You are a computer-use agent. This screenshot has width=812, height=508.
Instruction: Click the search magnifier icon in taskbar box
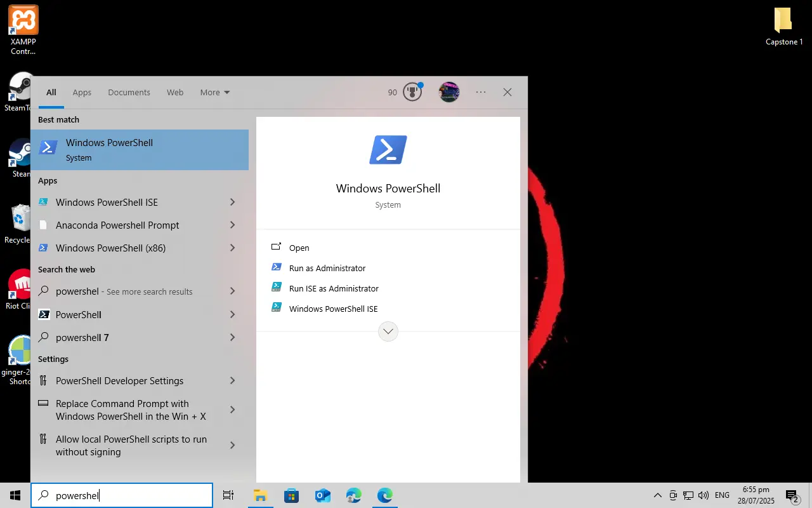43,495
